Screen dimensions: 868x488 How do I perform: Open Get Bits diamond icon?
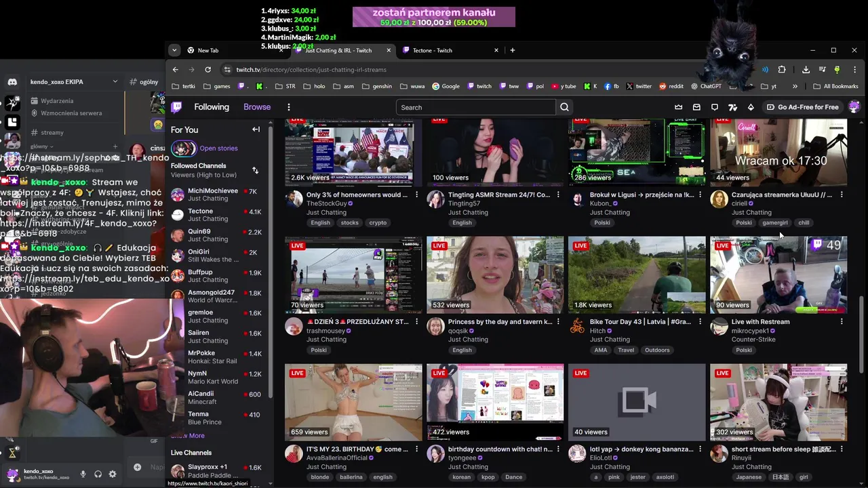[x=751, y=107]
